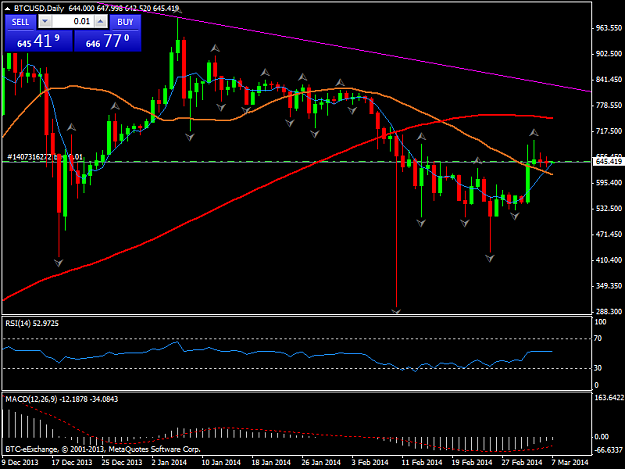625x469 pixels.
Task: Click the MACD 163.6422 scale label
Action: click(x=608, y=398)
